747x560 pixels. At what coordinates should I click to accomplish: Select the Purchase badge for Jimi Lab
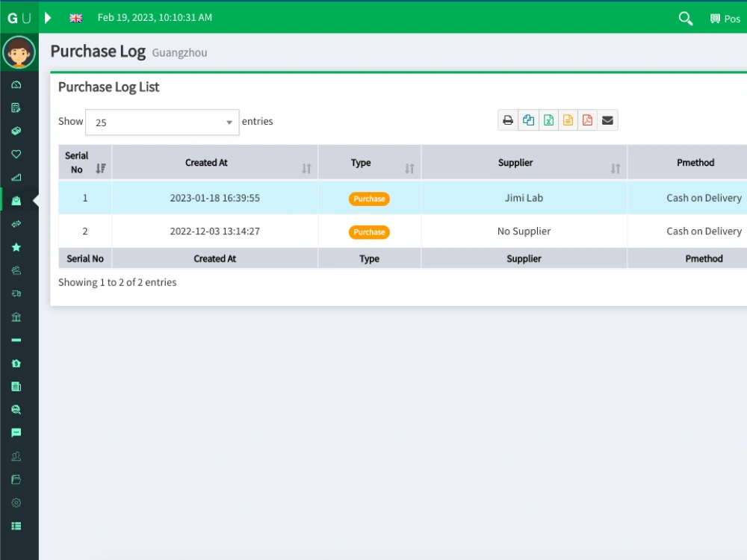pos(369,198)
